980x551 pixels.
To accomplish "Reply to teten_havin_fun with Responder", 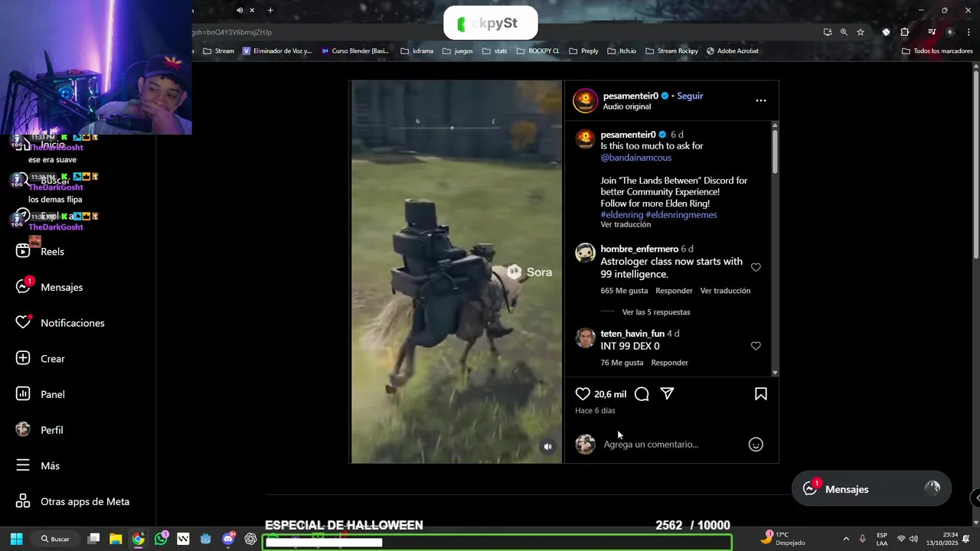I will (x=669, y=363).
